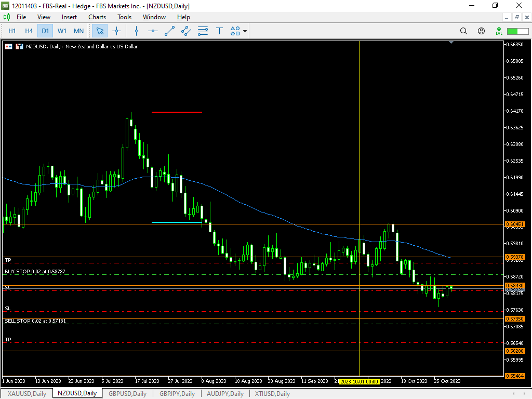Switch chart timeframe to W1
This screenshot has width=532, height=399.
[x=62, y=31]
